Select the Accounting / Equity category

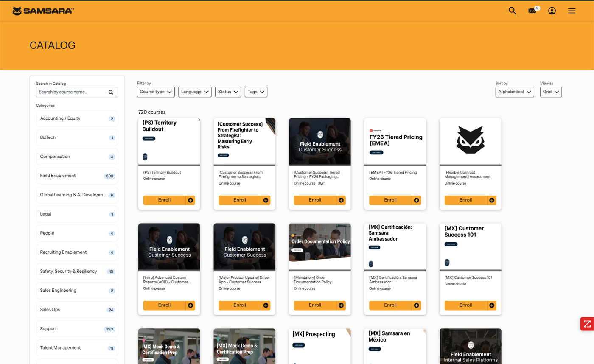[x=77, y=119]
